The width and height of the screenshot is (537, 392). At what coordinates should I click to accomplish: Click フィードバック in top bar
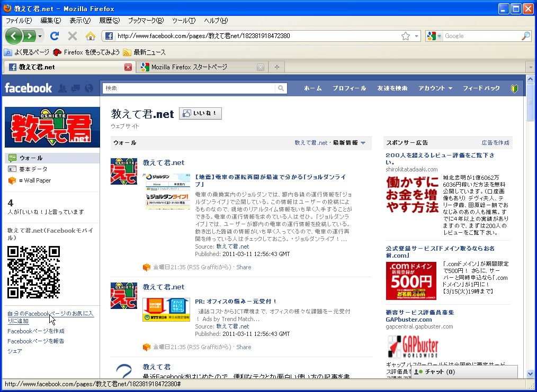coord(481,88)
